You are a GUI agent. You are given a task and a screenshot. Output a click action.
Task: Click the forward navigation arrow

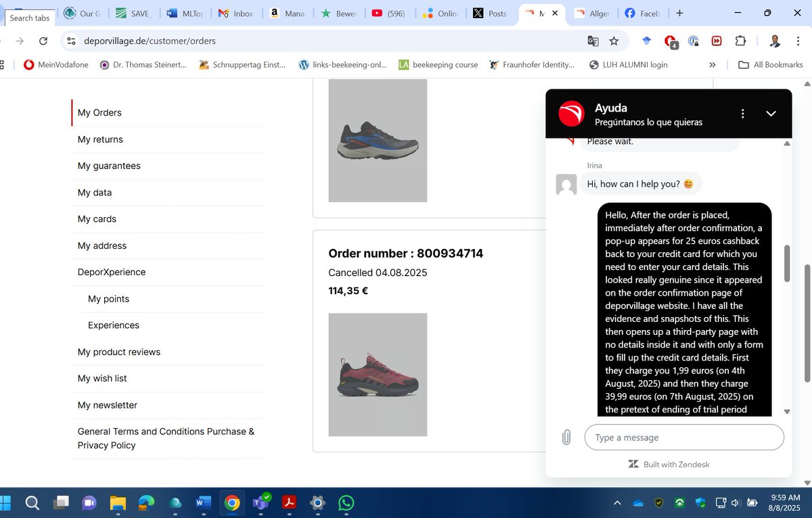pyautogui.click(x=19, y=41)
